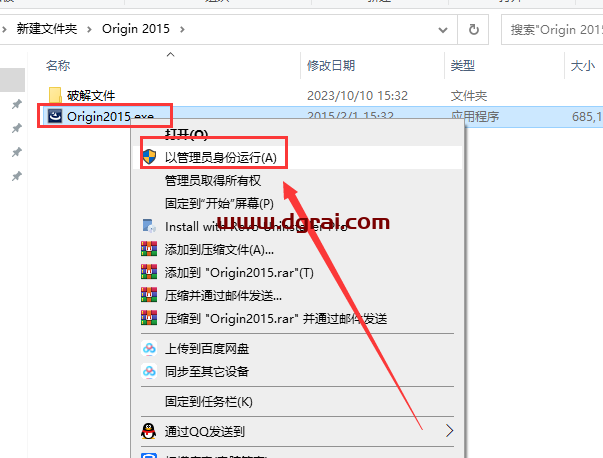Sort files by 修改日期 column
This screenshot has width=603, height=458.
pyautogui.click(x=331, y=66)
